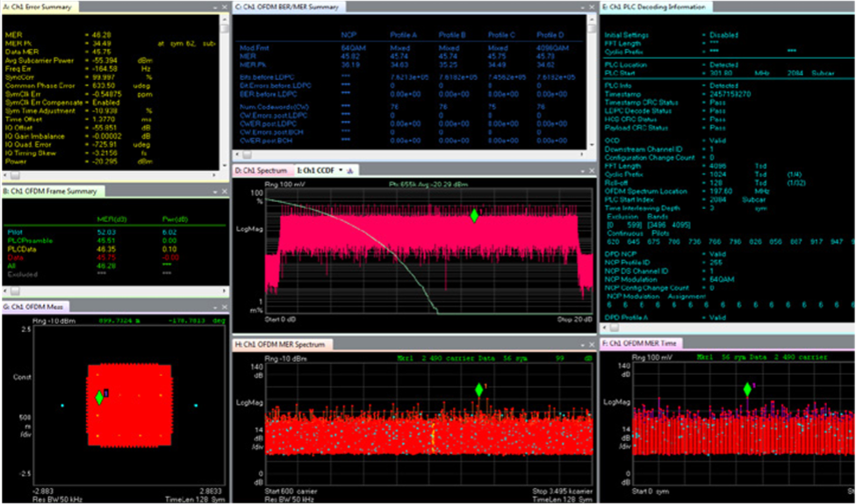Select the green marker on the constellation plot
Screen dimensions: 856x504
click(99, 398)
